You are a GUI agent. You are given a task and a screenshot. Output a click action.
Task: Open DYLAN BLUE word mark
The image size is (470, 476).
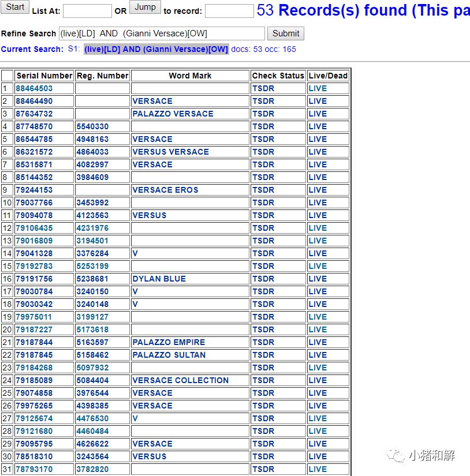click(159, 279)
